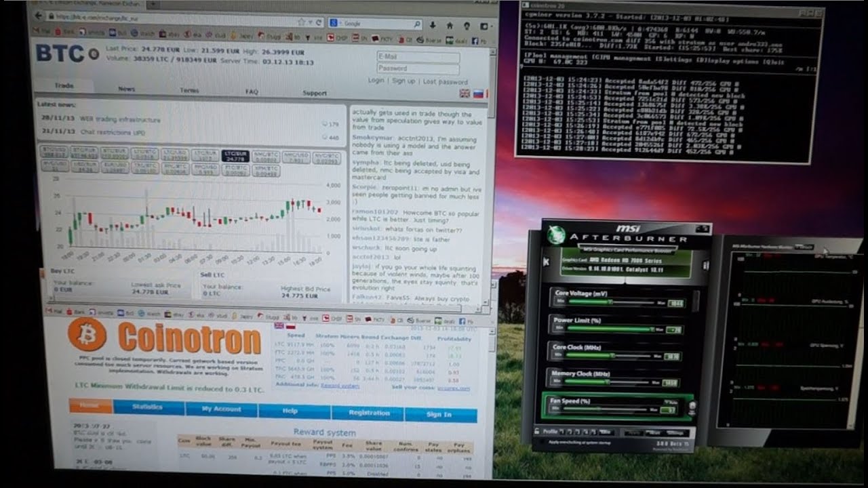
Task: Click the Password input field
Action: [x=418, y=68]
